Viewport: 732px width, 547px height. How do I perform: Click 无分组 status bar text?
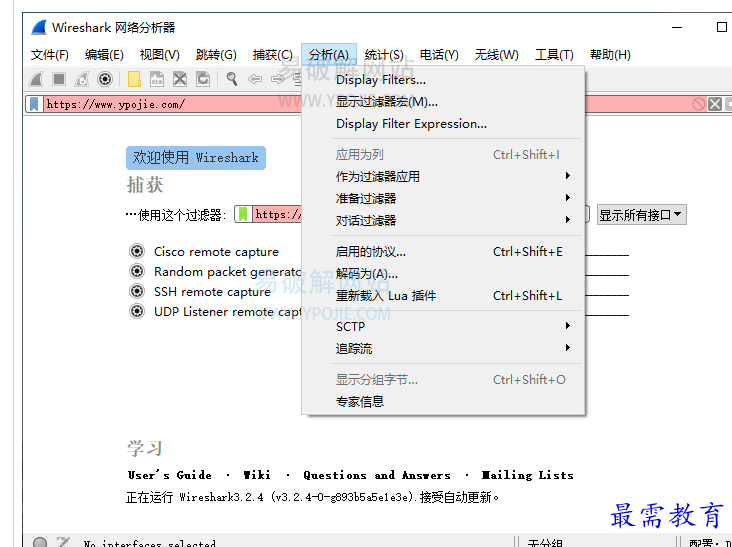(x=545, y=543)
